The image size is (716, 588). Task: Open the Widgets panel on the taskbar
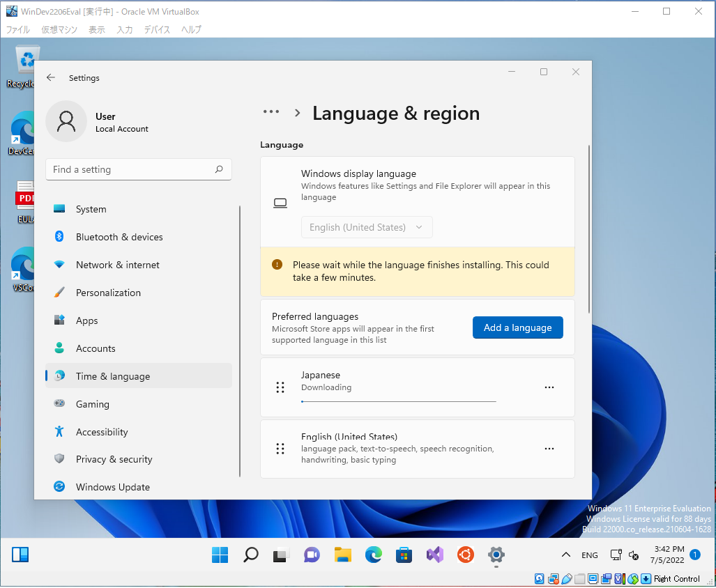pos(20,555)
